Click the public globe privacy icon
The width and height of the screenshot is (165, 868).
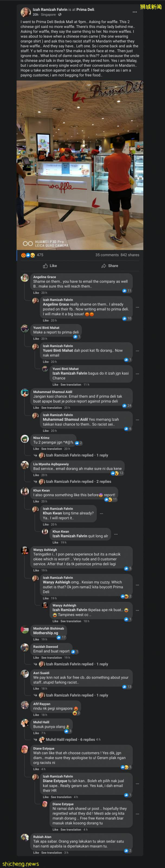coord(60,15)
